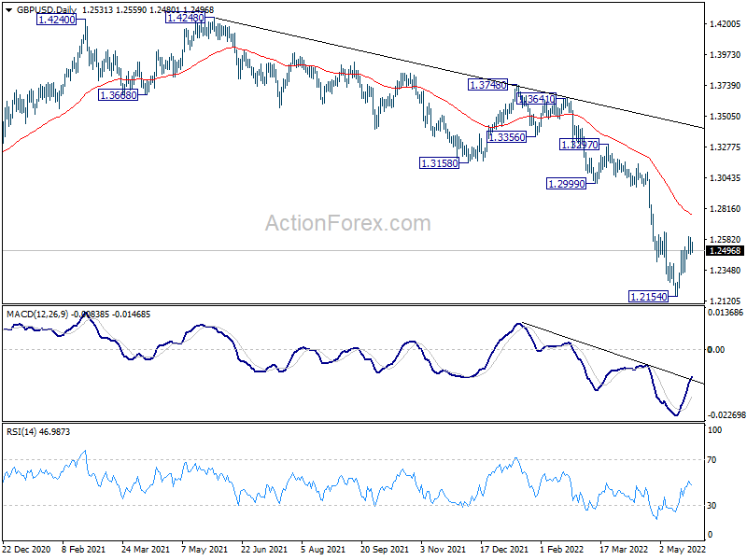Viewport: 747px width, 560px height.
Task: Select the 1.42480 high price label
Action: pos(186,17)
